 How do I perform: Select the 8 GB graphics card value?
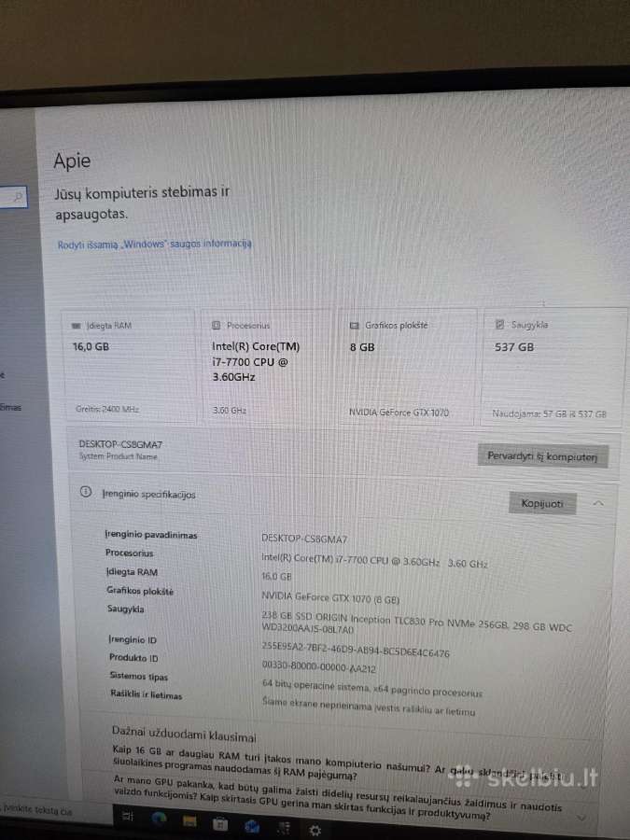tap(362, 347)
